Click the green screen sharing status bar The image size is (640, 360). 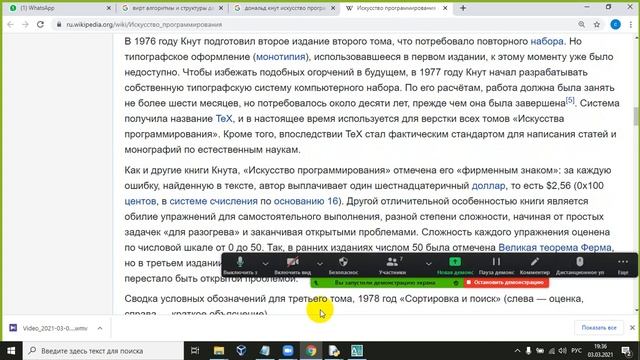387,282
